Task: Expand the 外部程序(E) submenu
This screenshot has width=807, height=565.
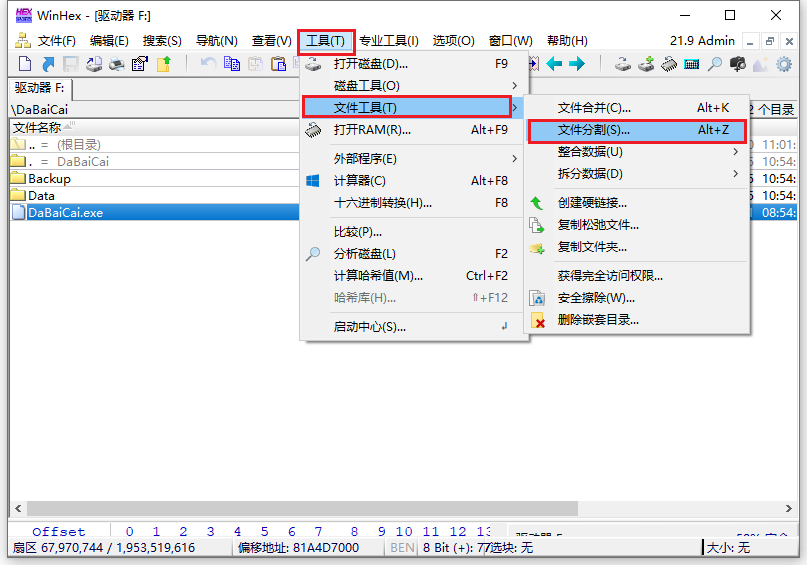Action: coord(415,158)
